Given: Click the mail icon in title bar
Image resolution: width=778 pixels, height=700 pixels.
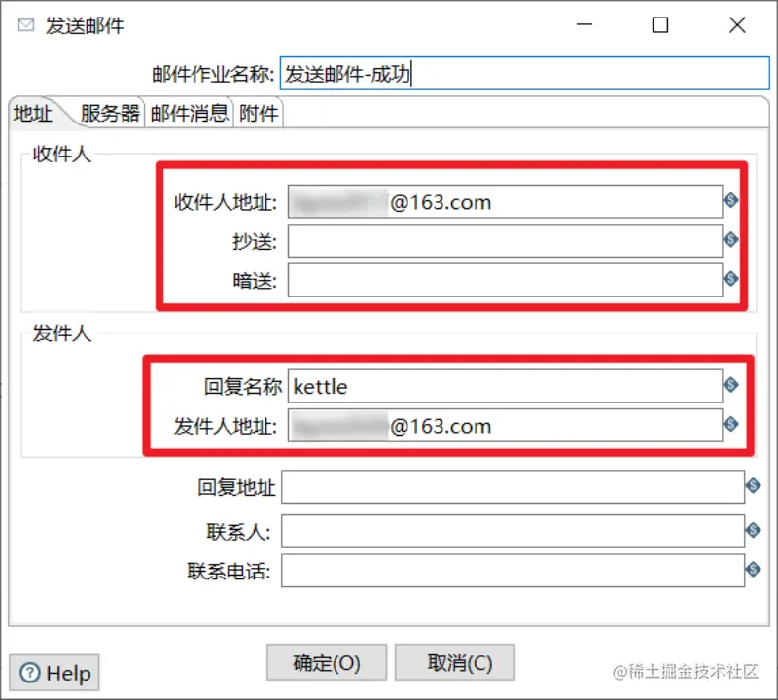Looking at the screenshot, I should (26, 25).
